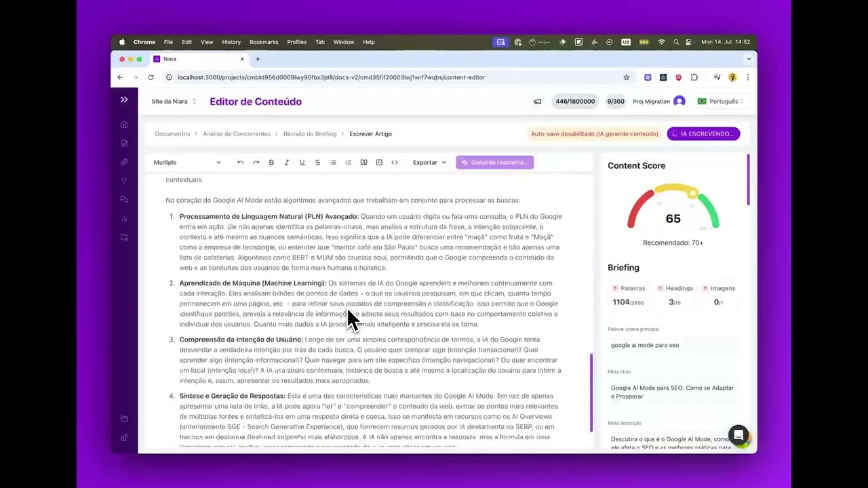Select the numbered list formatting icon
The image size is (868, 488).
click(x=348, y=162)
